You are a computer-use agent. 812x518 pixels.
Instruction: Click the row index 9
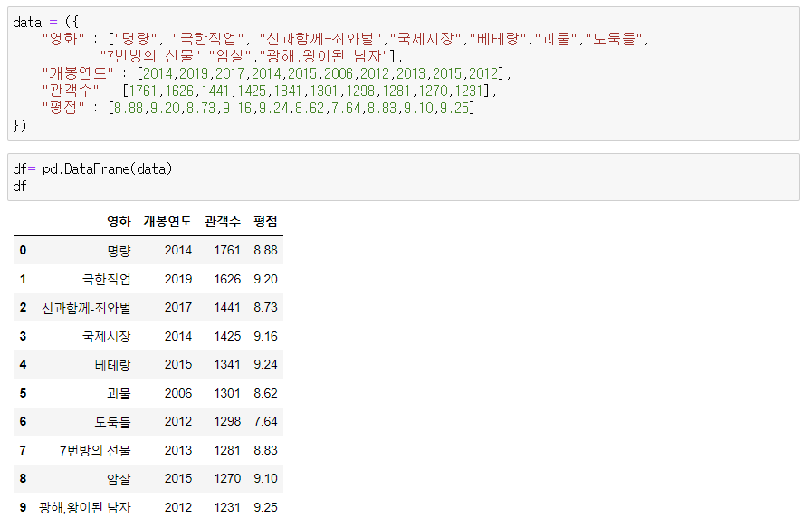pyautogui.click(x=23, y=507)
